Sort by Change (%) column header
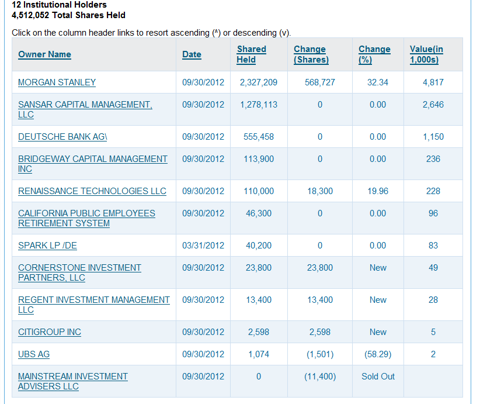Screen dimensions: 480x404 click(x=374, y=54)
